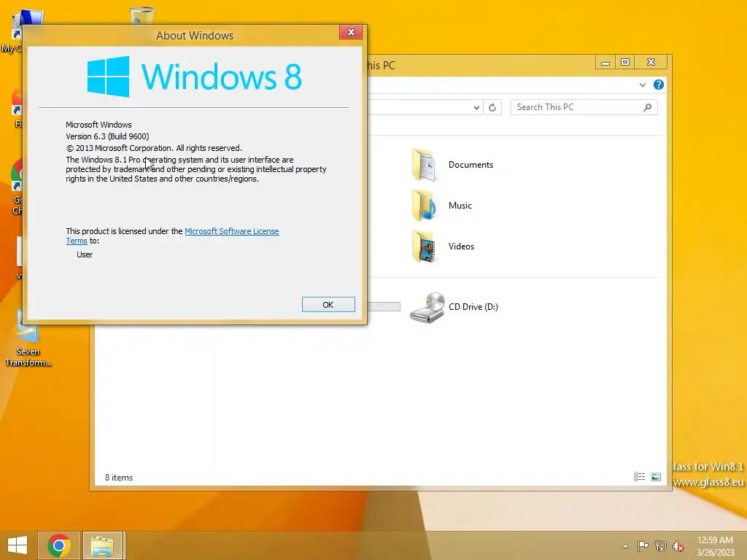Click the Windows 8 logo in dialog
The width and height of the screenshot is (747, 560).
point(194,76)
